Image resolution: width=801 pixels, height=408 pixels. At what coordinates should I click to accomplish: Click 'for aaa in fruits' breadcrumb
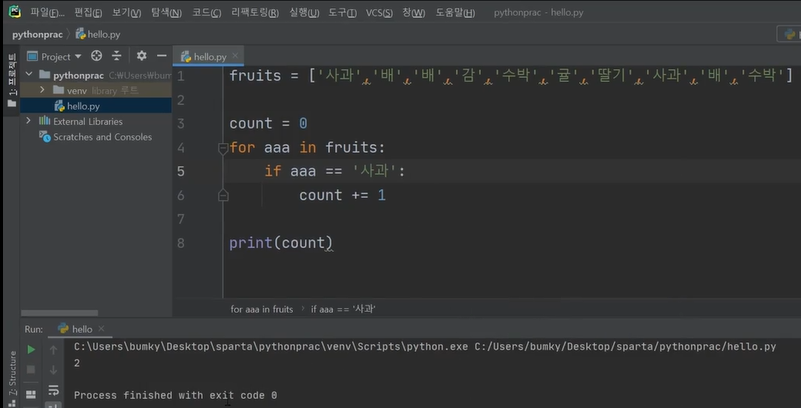click(x=262, y=309)
